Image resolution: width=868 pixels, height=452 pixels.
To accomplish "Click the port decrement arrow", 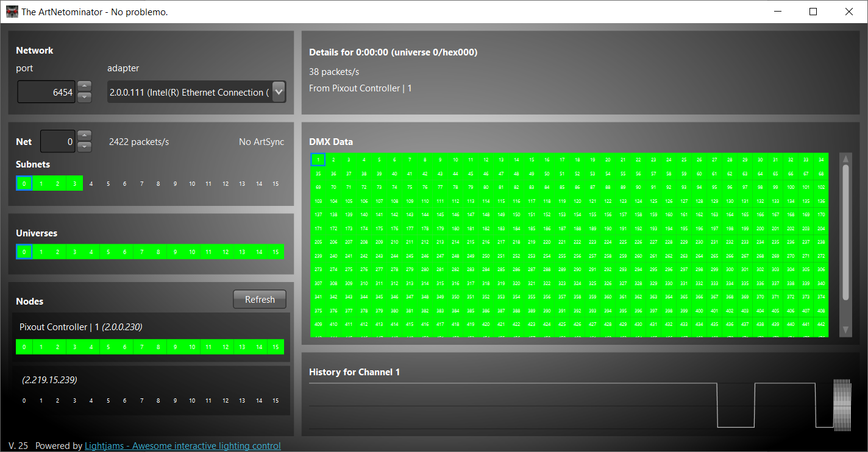I will coord(84,97).
